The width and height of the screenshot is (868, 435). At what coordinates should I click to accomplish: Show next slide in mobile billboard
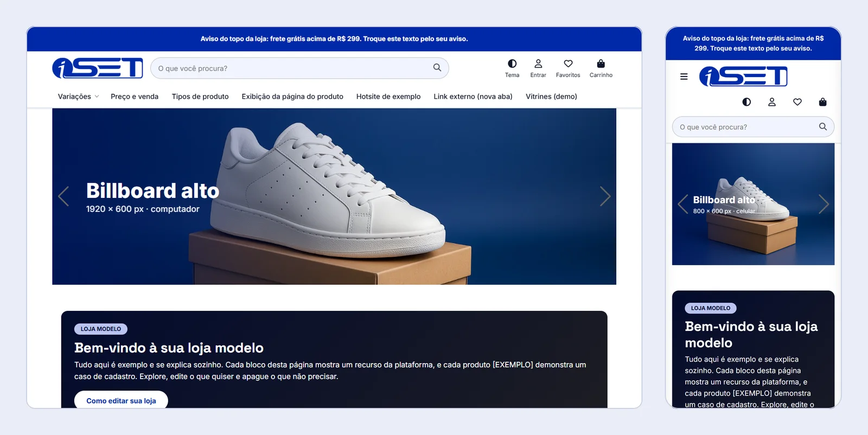824,204
